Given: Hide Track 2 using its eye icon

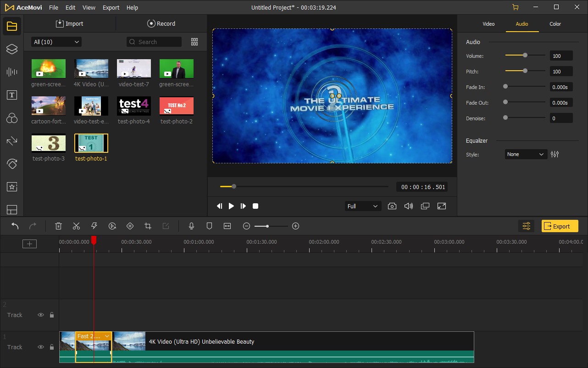Looking at the screenshot, I should pyautogui.click(x=41, y=315).
